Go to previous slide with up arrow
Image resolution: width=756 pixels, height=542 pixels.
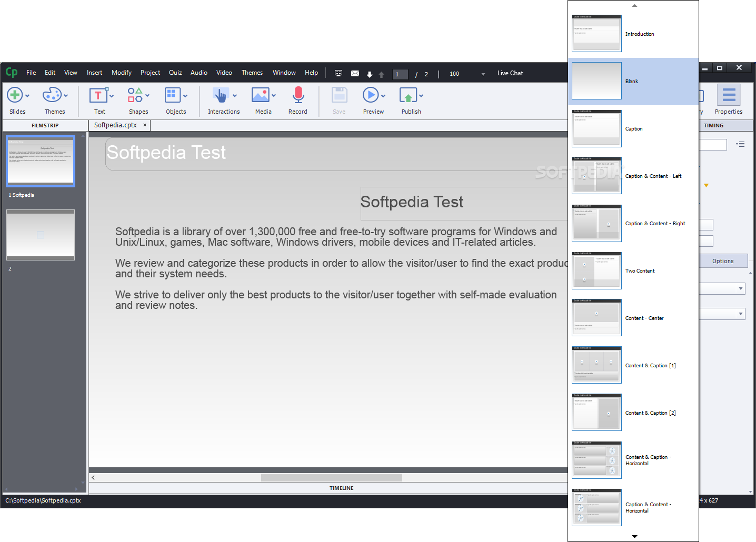pyautogui.click(x=382, y=74)
